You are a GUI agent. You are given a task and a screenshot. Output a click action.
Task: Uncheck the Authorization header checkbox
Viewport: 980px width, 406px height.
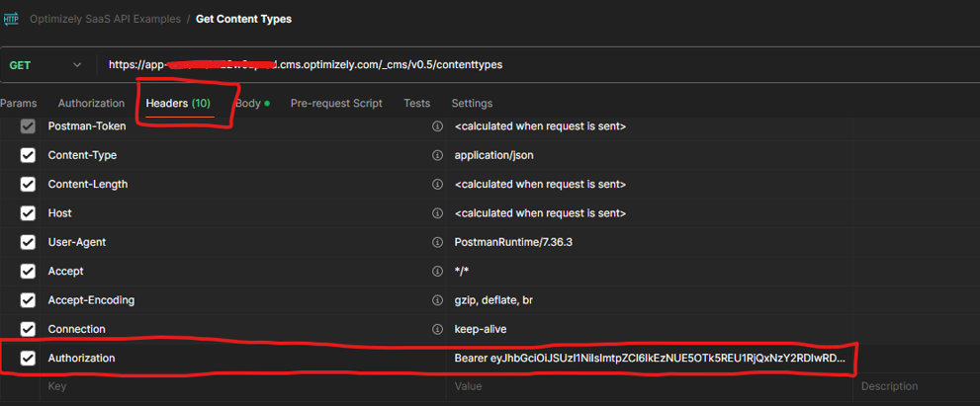[x=28, y=359]
